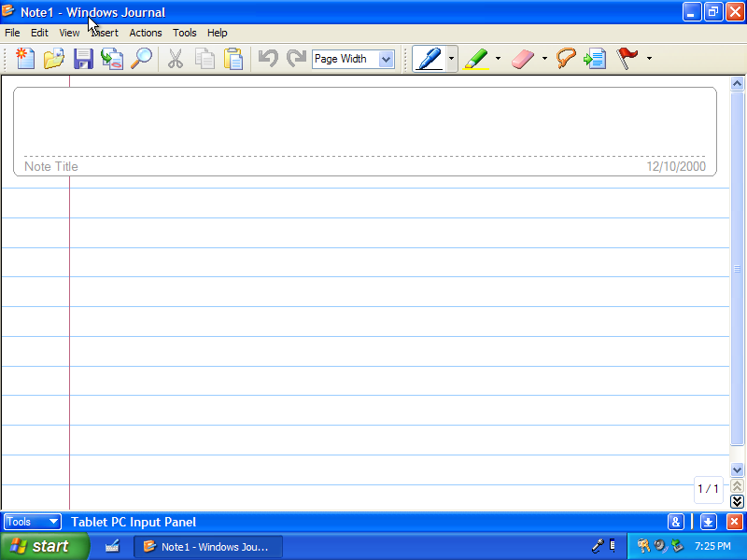Expand the Pen tool options arrow

(452, 59)
